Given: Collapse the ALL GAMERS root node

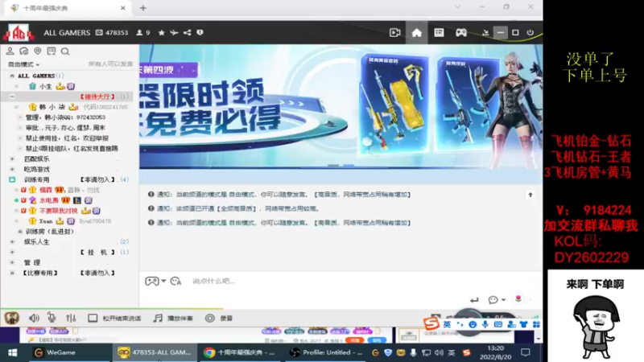Looking at the screenshot, I should [x=12, y=76].
